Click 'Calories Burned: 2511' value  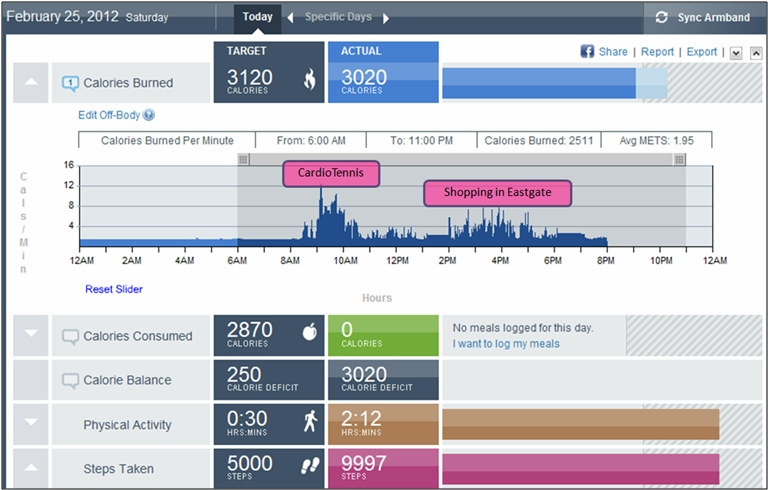pyautogui.click(x=539, y=141)
